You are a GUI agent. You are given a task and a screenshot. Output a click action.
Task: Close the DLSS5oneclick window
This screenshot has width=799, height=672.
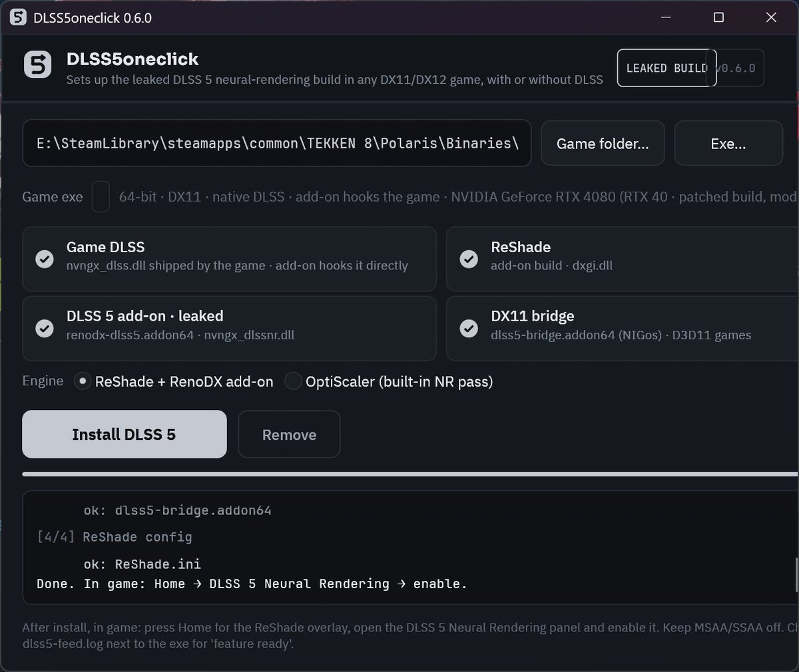point(771,17)
